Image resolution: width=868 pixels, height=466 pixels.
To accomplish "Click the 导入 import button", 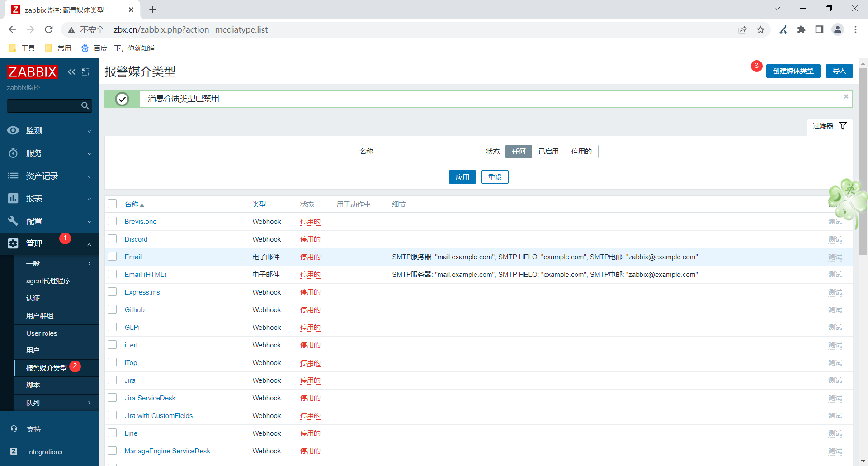I will [x=839, y=71].
